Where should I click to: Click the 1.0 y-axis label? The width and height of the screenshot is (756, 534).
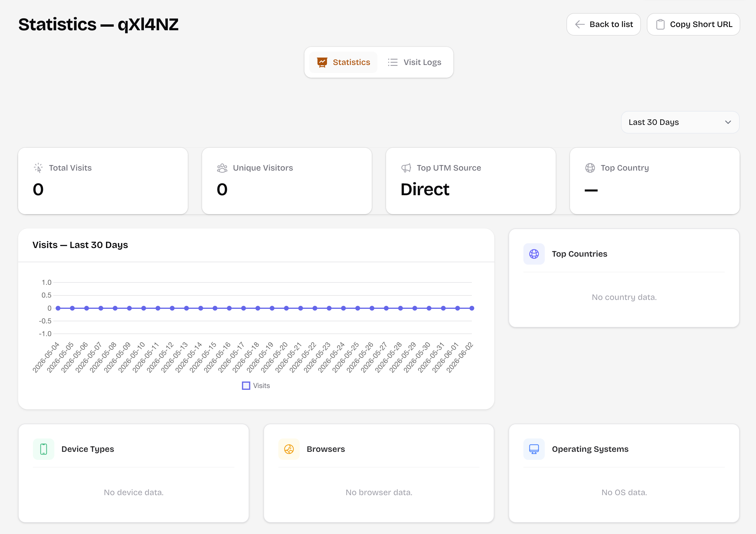coord(46,282)
